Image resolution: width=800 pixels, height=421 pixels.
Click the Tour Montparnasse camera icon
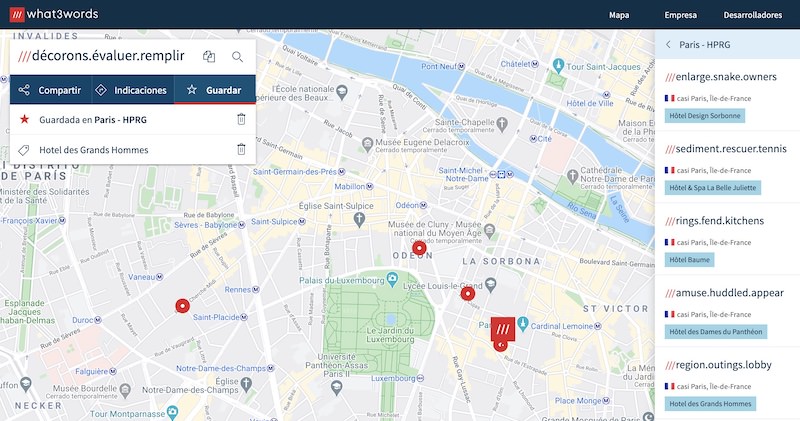(172, 411)
